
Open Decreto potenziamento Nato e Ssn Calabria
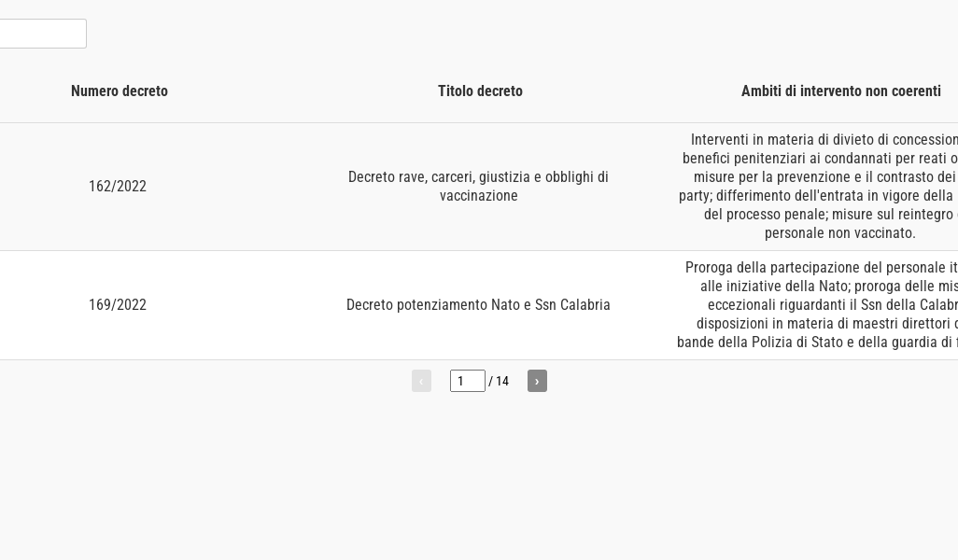pyautogui.click(x=478, y=305)
